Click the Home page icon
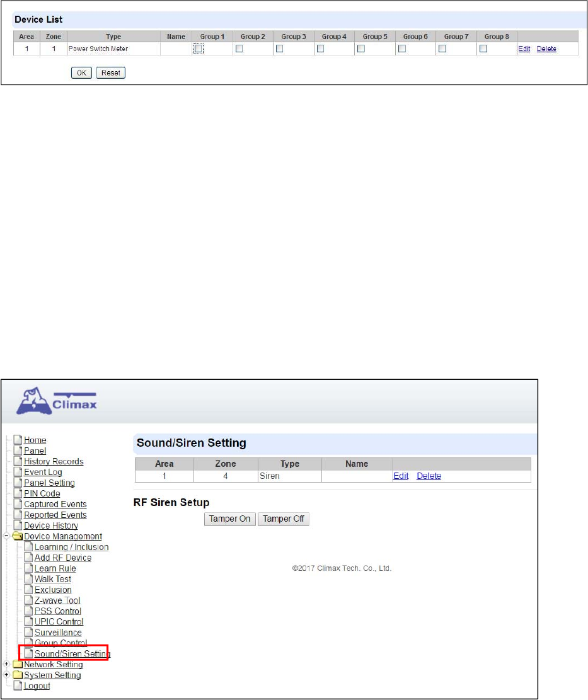The image size is (588, 700). tap(18, 440)
